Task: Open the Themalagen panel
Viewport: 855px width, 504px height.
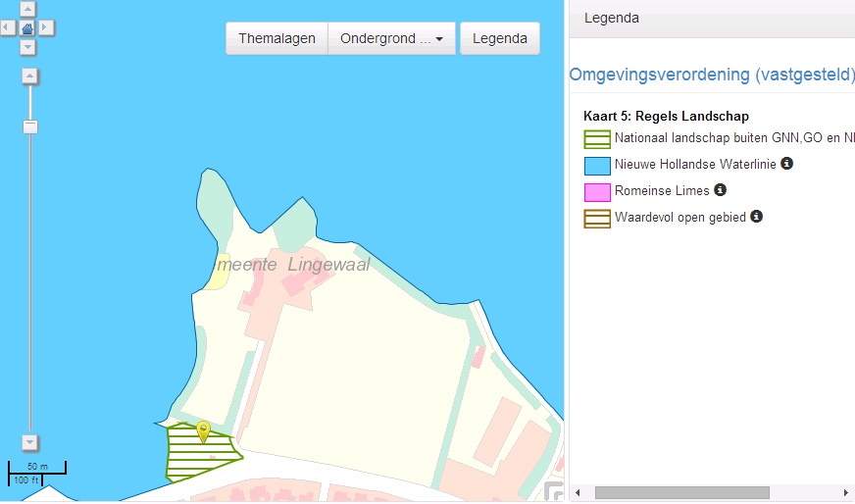Action: (277, 38)
